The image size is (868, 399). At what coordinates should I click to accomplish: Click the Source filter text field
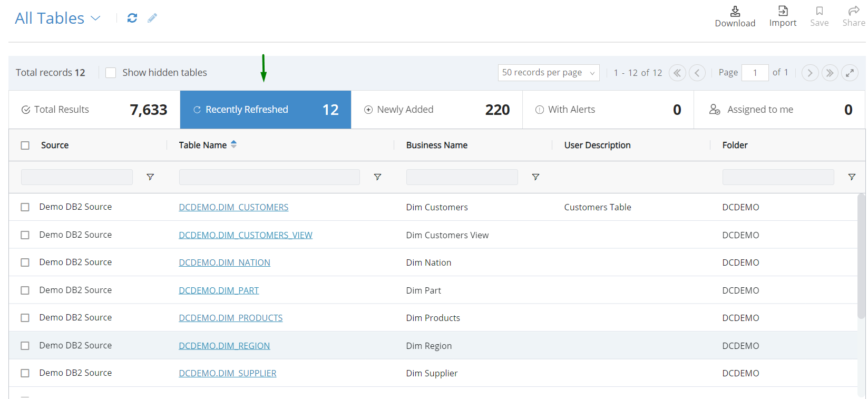pos(77,177)
